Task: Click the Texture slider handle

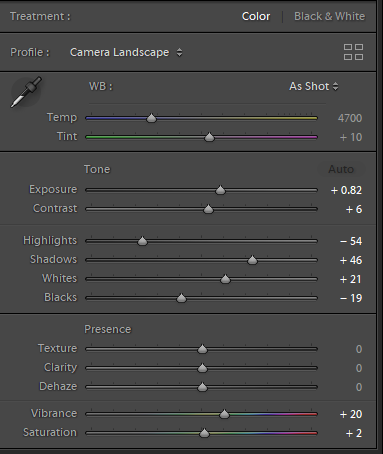Action: 202,349
